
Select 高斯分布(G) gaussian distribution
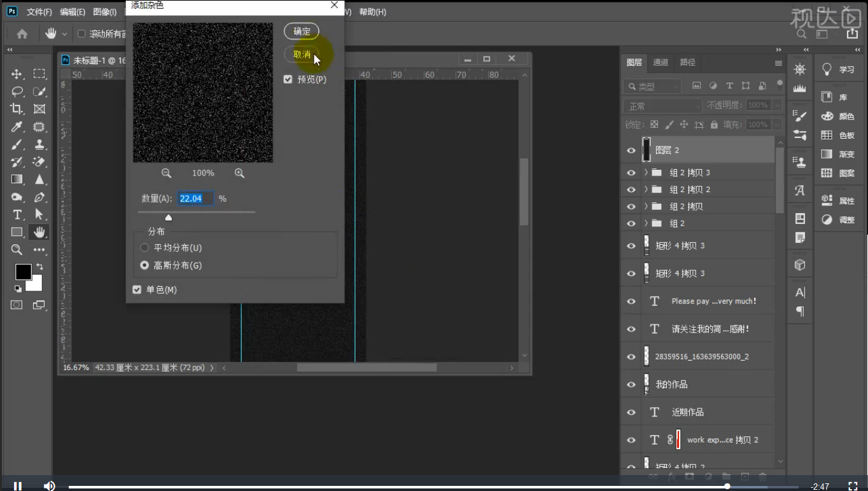[144, 265]
